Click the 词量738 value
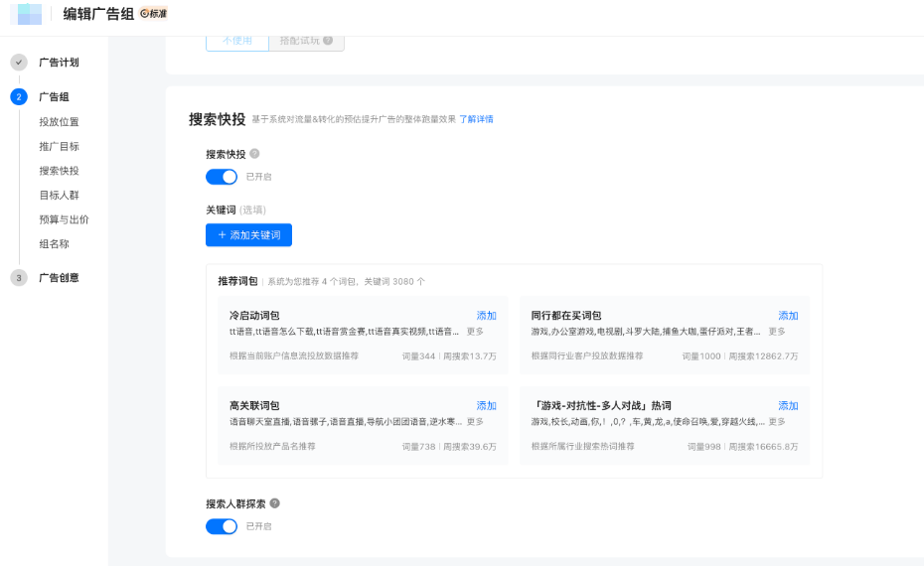Image resolution: width=924 pixels, height=566 pixels. tap(418, 447)
